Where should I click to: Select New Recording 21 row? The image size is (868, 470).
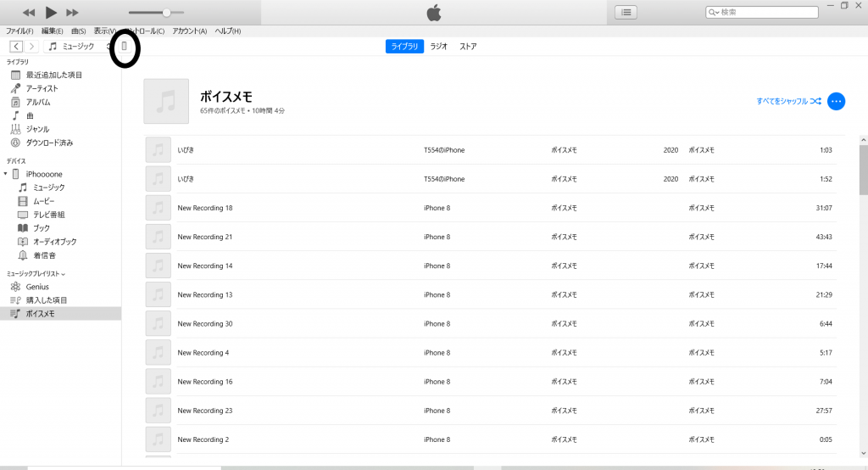[491, 237]
